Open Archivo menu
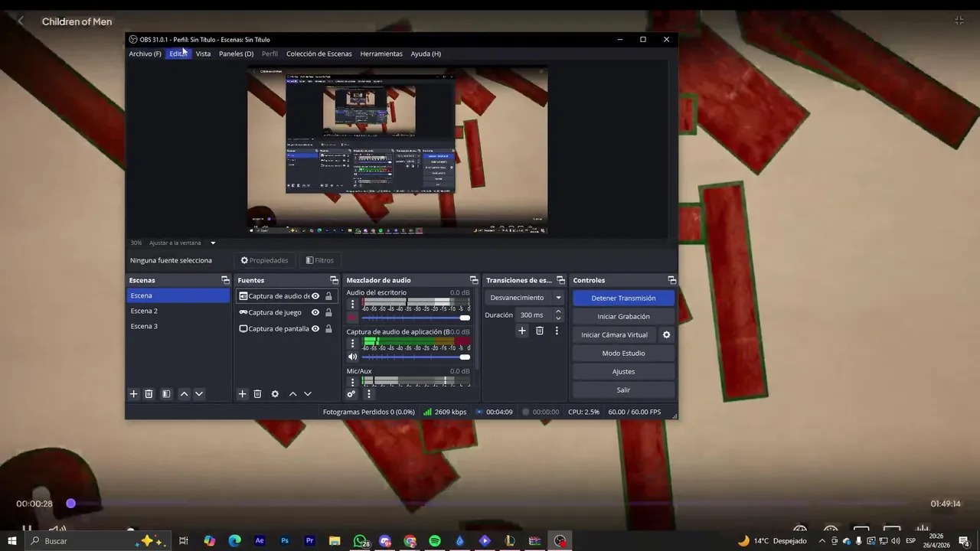The height and width of the screenshot is (551, 980). (x=145, y=54)
